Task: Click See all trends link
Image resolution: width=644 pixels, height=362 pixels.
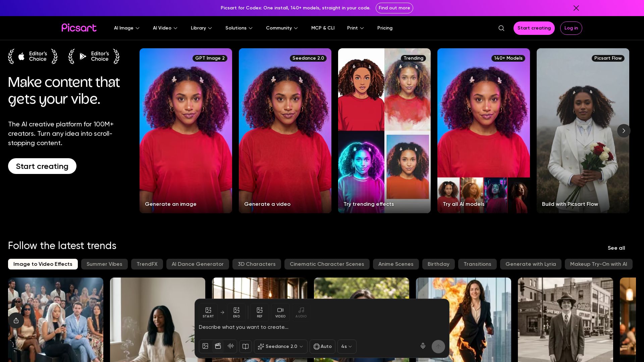Action: pos(616,248)
